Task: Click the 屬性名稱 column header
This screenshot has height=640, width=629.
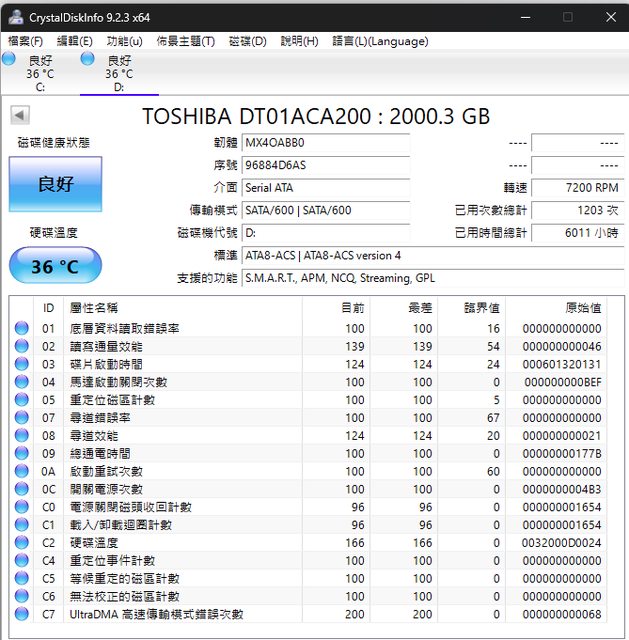Action: coord(93,308)
